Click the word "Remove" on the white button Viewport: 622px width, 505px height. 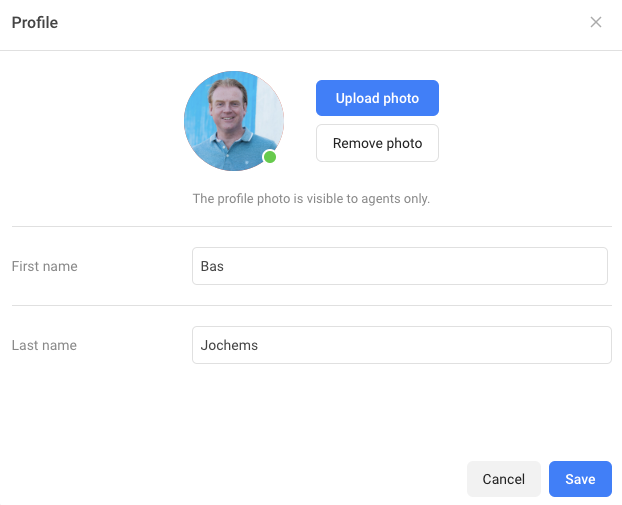click(x=357, y=143)
